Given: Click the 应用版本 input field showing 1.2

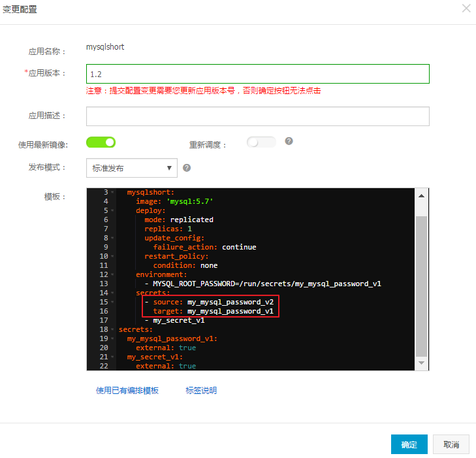Looking at the screenshot, I should tap(258, 74).
